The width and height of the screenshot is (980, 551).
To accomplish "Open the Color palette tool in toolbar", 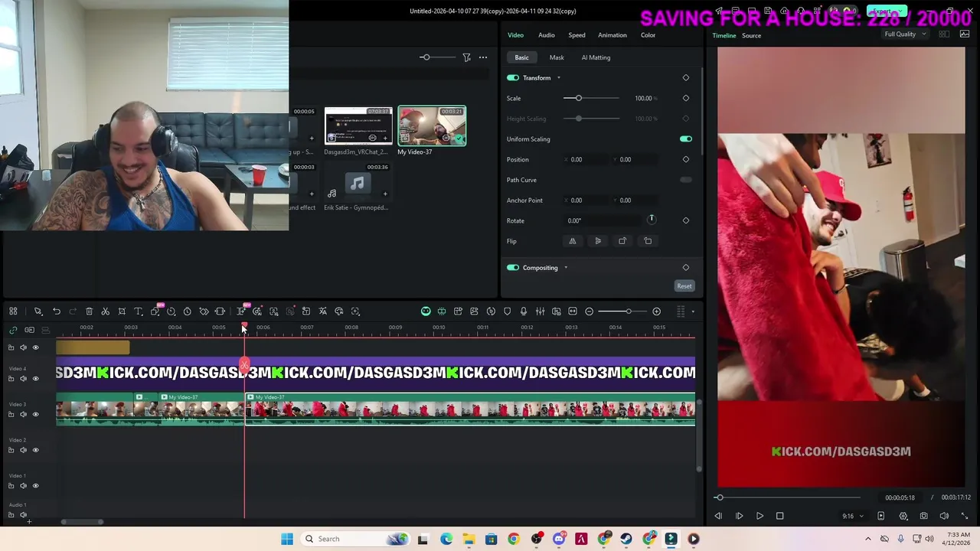I will (339, 311).
